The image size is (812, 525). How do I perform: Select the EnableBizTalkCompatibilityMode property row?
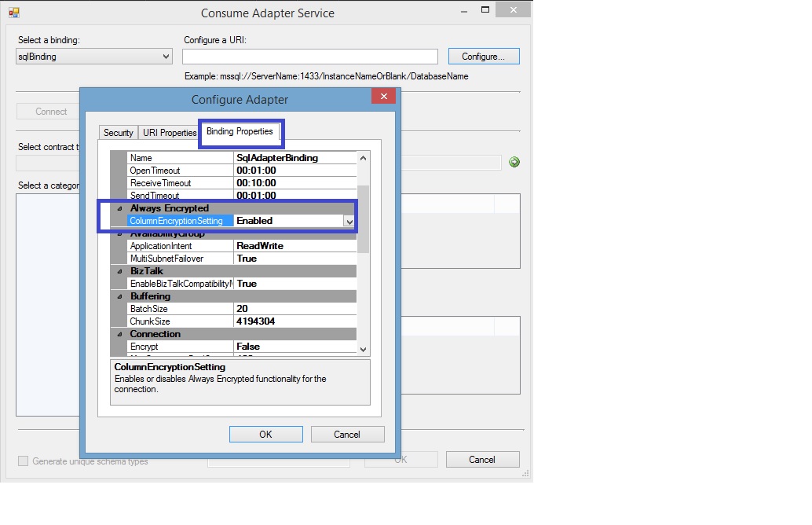(242, 284)
